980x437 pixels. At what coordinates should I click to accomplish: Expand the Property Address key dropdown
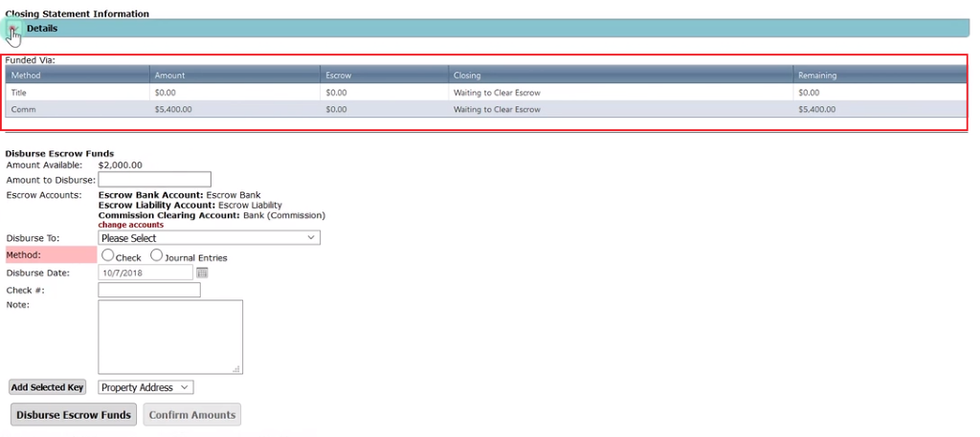click(145, 387)
